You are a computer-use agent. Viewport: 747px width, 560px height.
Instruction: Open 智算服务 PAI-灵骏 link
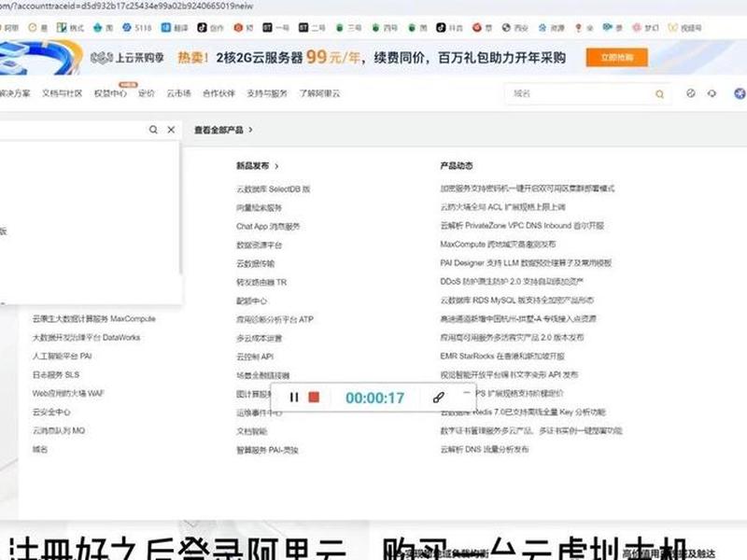pos(267,450)
